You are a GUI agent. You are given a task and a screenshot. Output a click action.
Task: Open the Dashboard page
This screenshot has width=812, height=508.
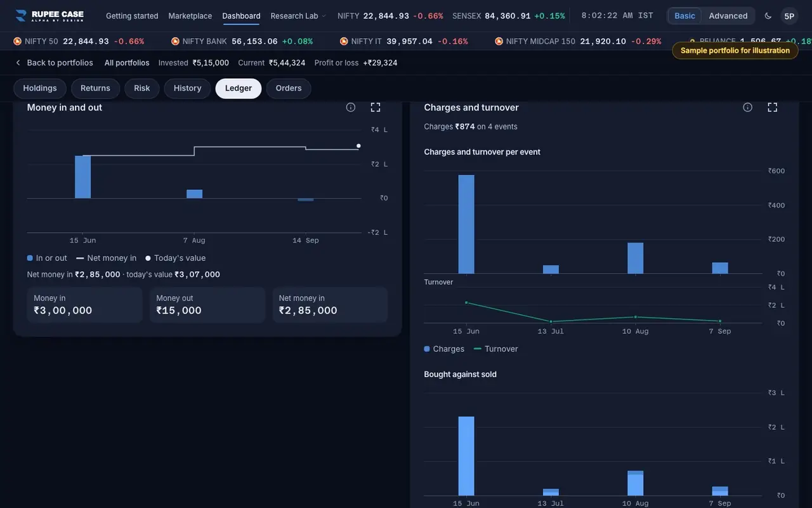click(x=241, y=16)
